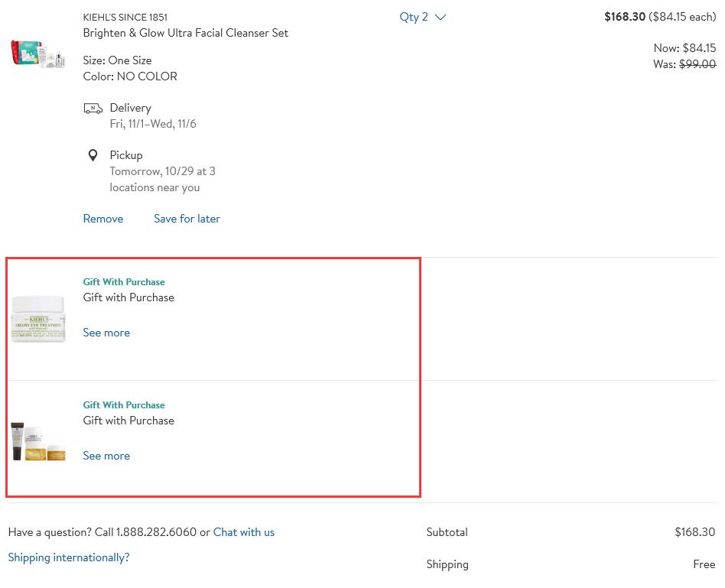Open the Creamy Eye Treatment gift thumbnail
Screen dimensions: 725x588
point(38,319)
